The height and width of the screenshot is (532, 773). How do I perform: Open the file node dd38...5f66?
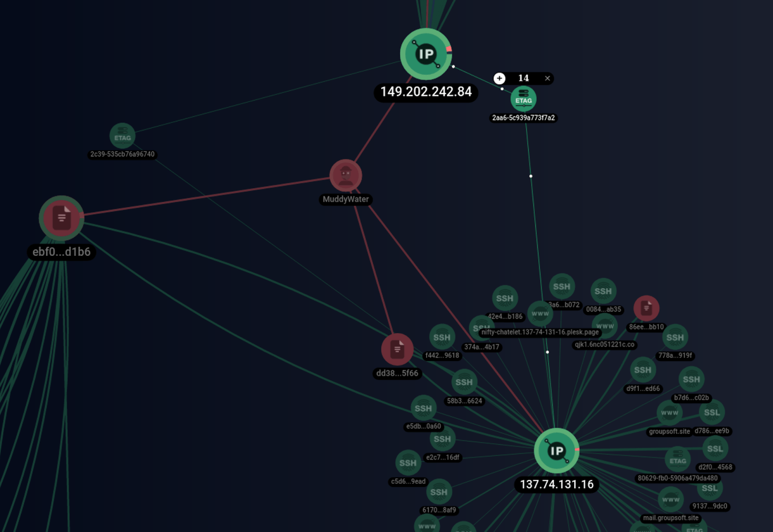tap(397, 349)
